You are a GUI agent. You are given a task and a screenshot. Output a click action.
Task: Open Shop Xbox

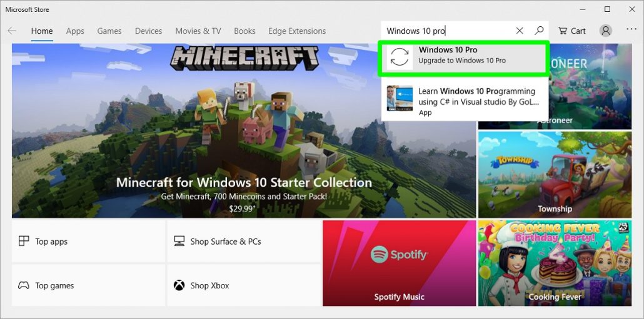(244, 285)
